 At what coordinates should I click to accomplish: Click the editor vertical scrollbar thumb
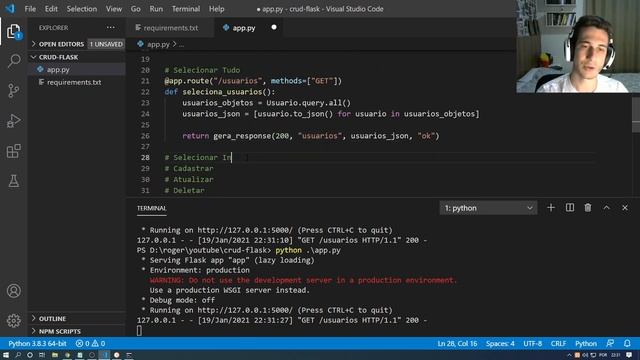(636, 115)
